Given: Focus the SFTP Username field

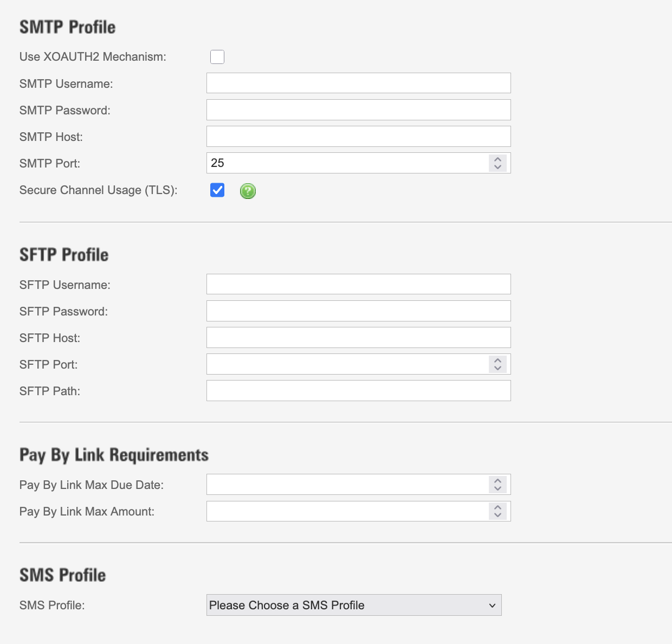Looking at the screenshot, I should tap(358, 285).
